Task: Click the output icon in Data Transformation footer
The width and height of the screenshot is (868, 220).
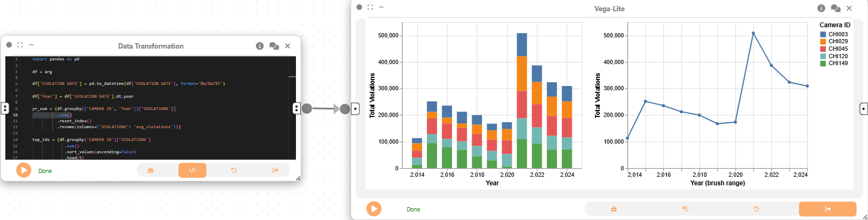Action: click(x=275, y=170)
